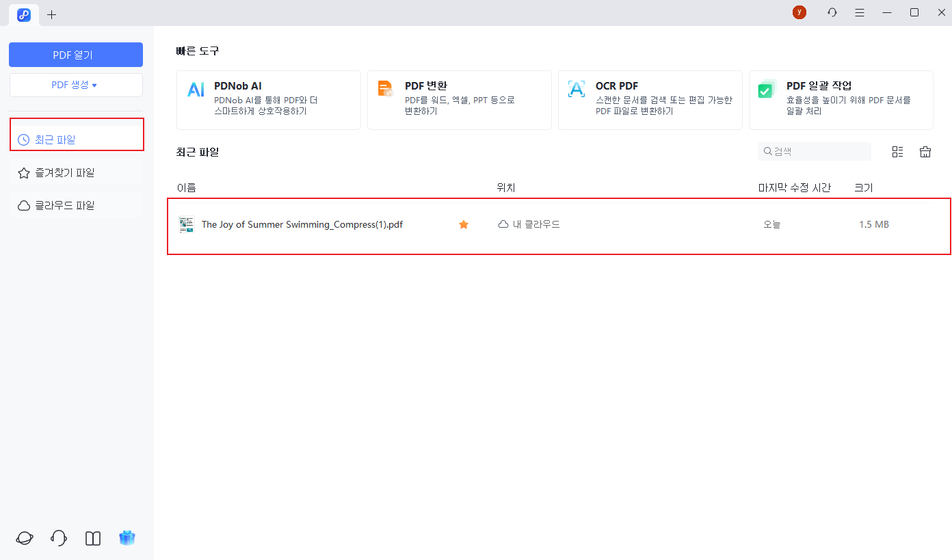Toggle favorite star on Summer Swimming PDF
This screenshot has height=560, width=952.
[x=464, y=224]
